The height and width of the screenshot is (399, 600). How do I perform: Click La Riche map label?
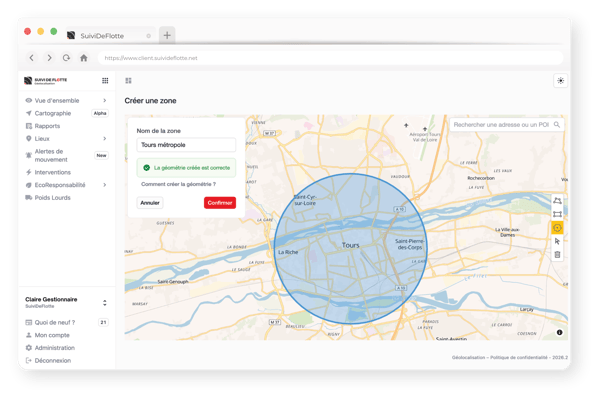288,252
